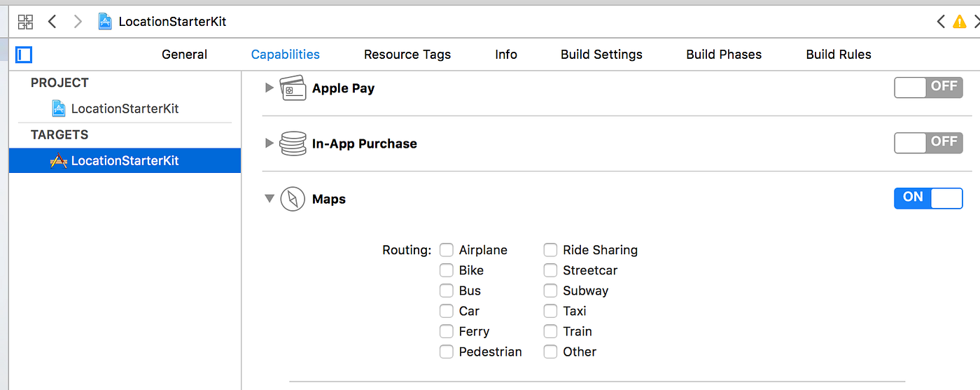This screenshot has width=980, height=390.
Task: Click the Apple Pay card icon
Action: pos(293,88)
